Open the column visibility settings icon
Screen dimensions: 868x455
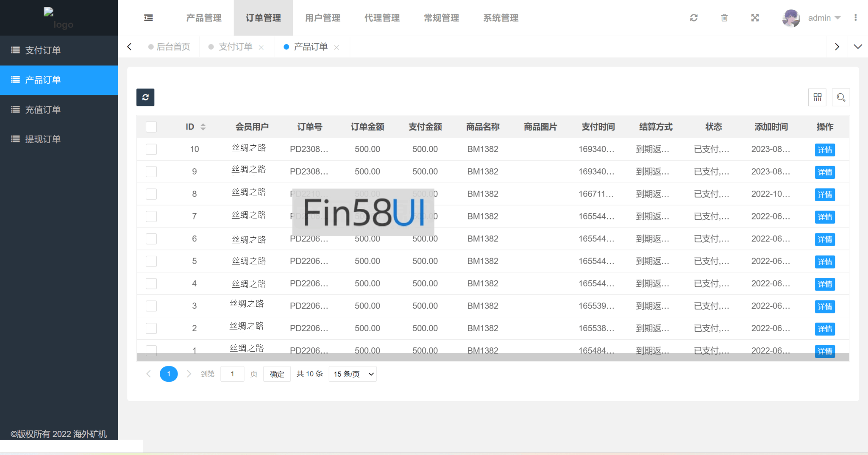818,97
